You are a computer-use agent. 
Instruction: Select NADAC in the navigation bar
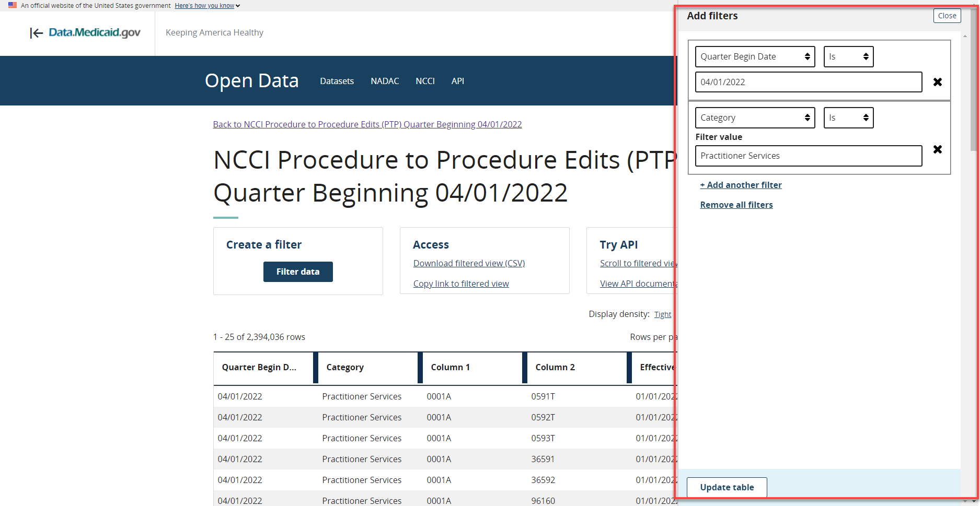pyautogui.click(x=385, y=81)
